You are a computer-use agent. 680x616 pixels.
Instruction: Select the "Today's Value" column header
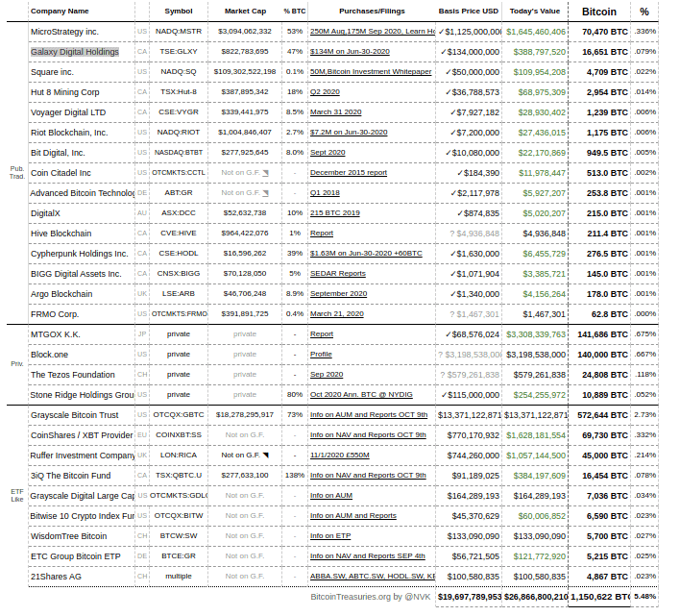point(535,12)
